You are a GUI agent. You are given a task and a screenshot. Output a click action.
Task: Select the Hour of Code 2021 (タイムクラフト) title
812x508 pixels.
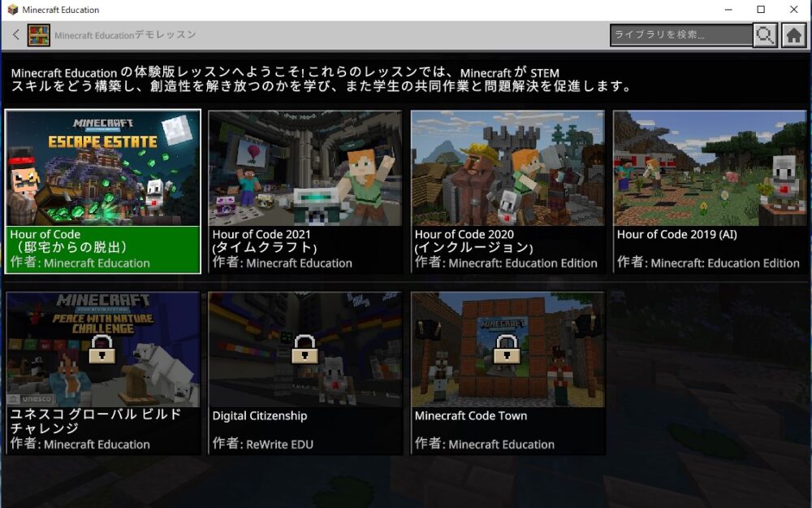click(264, 241)
